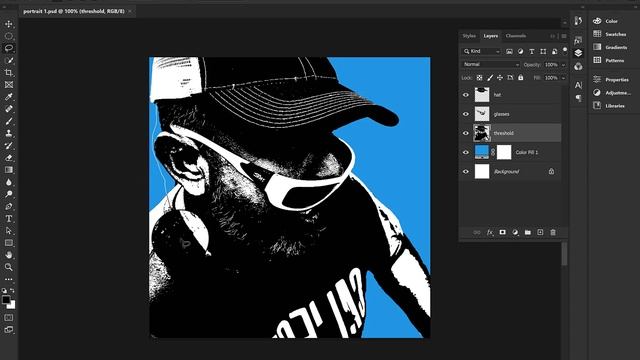Image resolution: width=640 pixels, height=360 pixels.
Task: Open the Fill slider dropdown arrow
Action: click(563, 78)
